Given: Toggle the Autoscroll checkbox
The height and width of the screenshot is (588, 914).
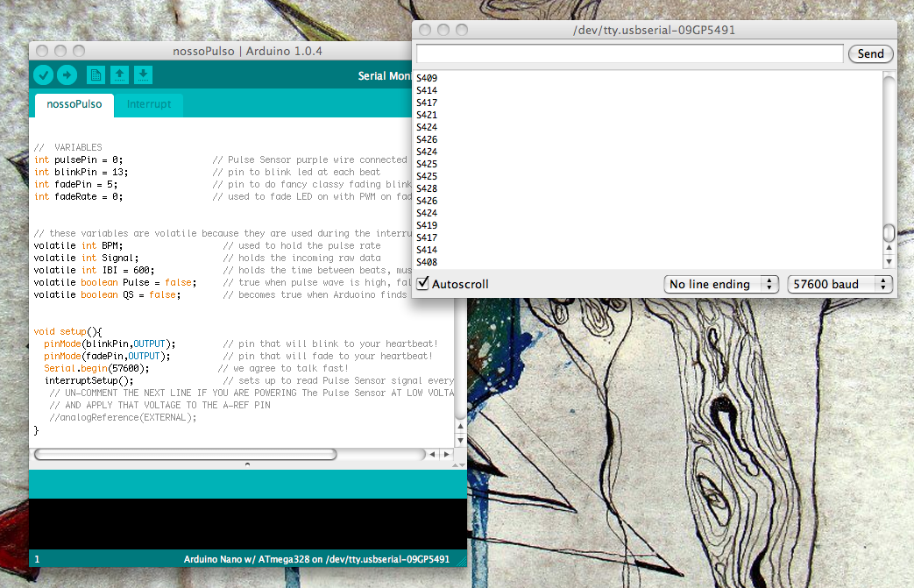Looking at the screenshot, I should [424, 284].
